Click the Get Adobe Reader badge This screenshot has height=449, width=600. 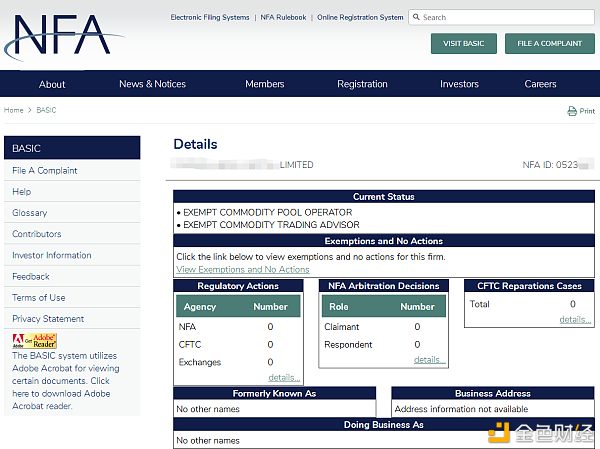pyautogui.click(x=34, y=341)
